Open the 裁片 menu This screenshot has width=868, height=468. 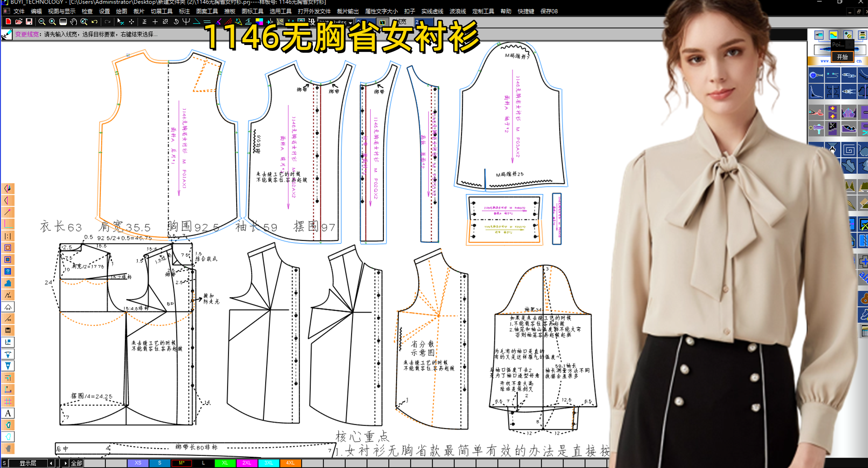(139, 11)
